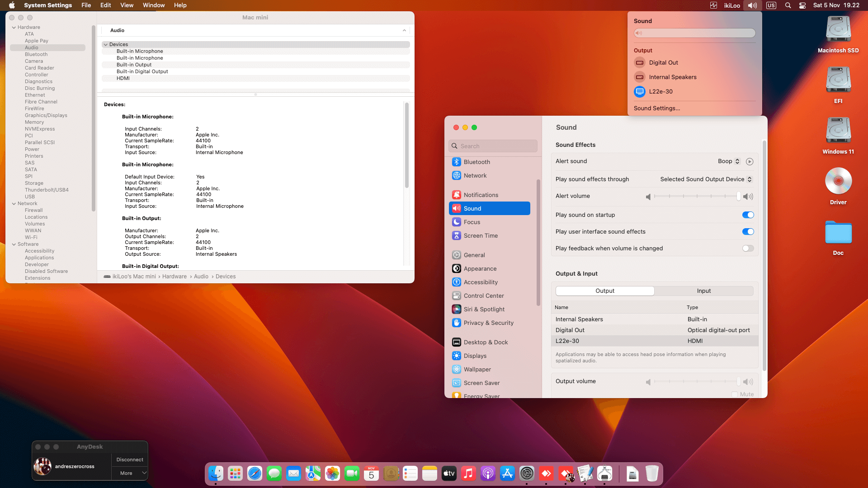The width and height of the screenshot is (868, 488).
Task: Launch Safari from the Dock
Action: pos(255,473)
